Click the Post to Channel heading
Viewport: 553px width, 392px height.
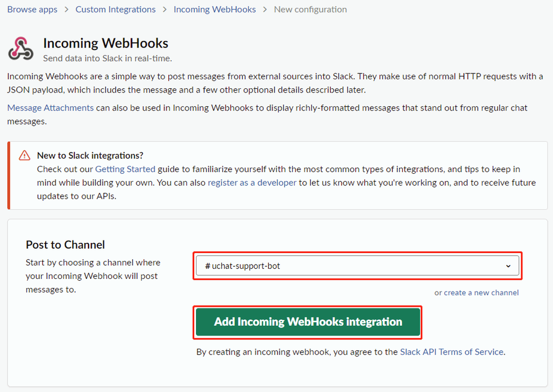pos(66,245)
